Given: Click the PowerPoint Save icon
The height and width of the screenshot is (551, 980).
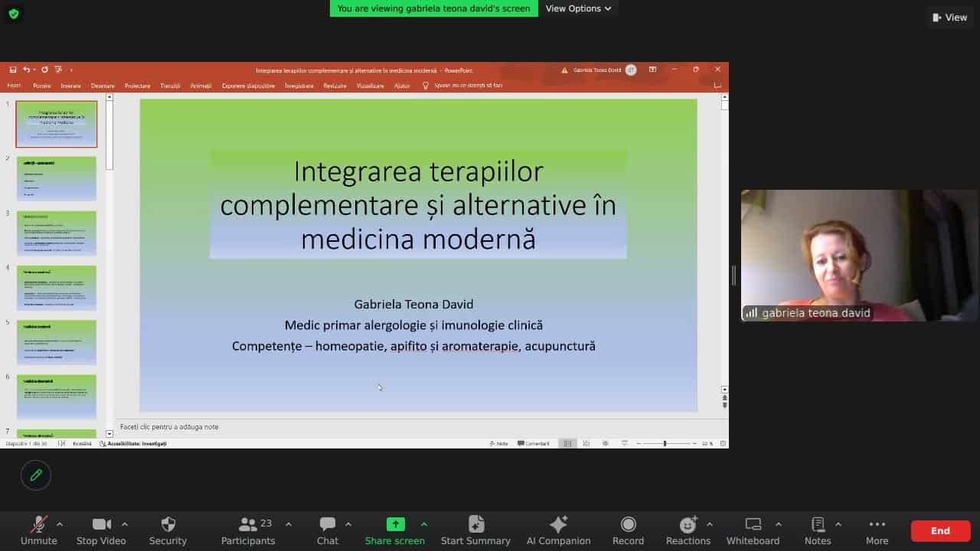Looking at the screenshot, I should [x=13, y=70].
